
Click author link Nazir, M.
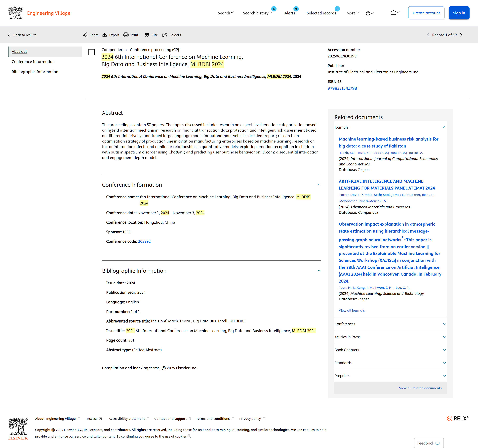pyautogui.click(x=347, y=152)
